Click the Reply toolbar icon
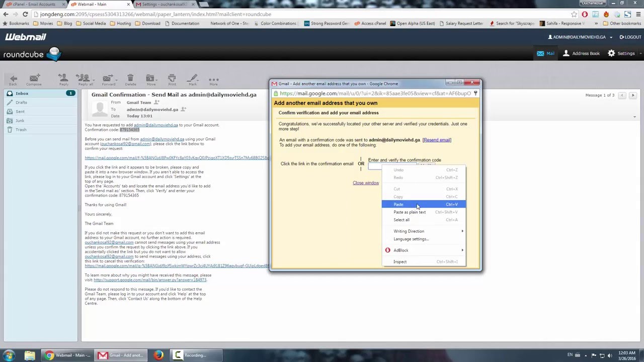This screenshot has height=362, width=644. click(63, 79)
